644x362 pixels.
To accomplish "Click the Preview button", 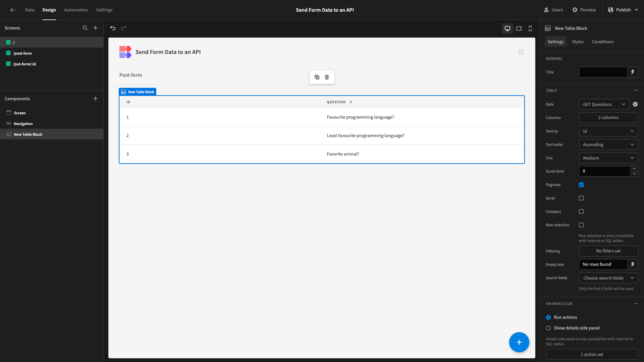I will pos(584,10).
